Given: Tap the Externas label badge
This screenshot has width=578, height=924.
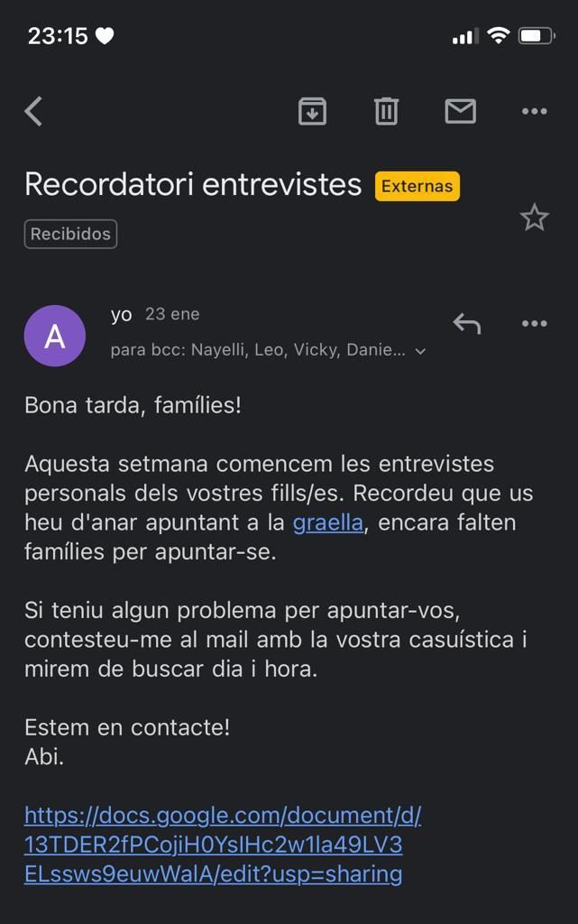Looking at the screenshot, I should click(417, 187).
